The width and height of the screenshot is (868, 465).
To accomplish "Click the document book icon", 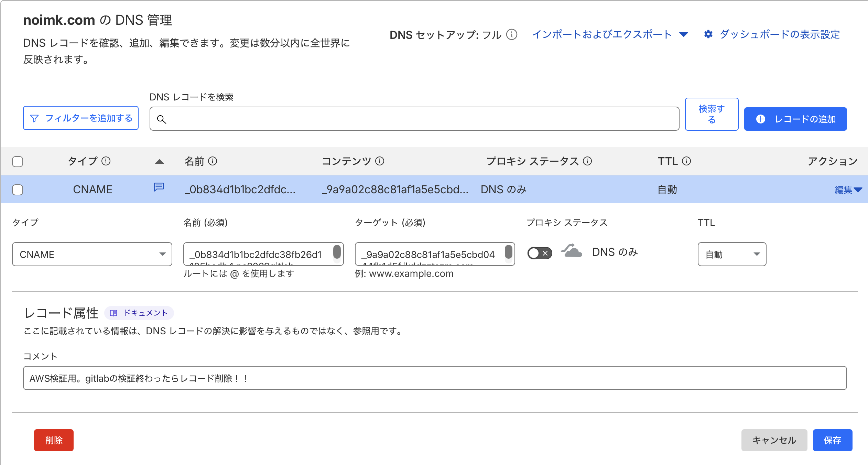I will 113,313.
